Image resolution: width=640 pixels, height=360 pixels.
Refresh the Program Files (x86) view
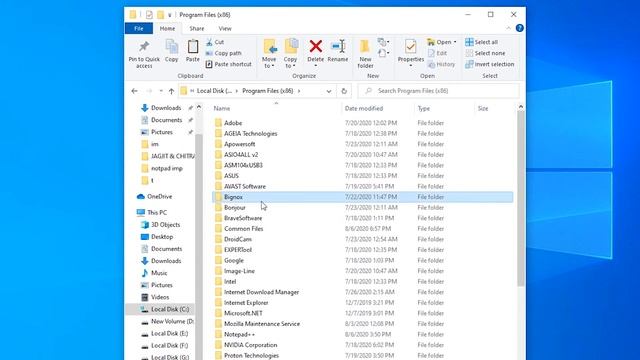pos(344,91)
